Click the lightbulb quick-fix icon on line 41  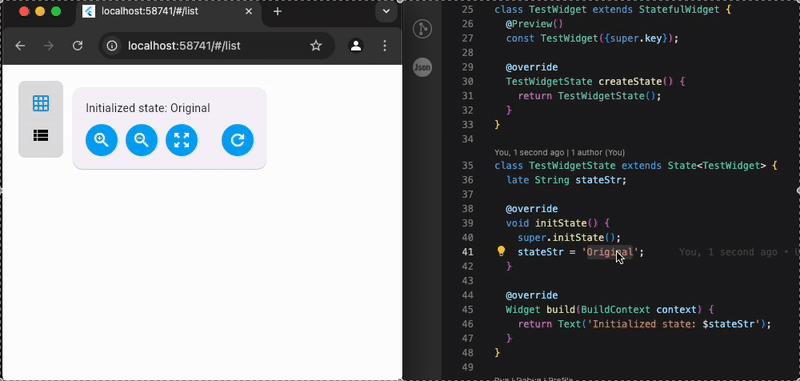[x=501, y=251]
